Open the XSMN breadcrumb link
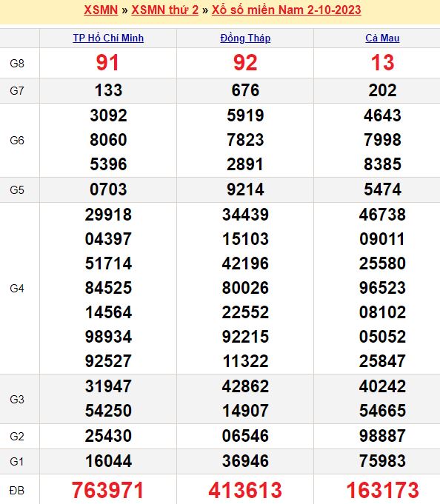 coord(101,10)
